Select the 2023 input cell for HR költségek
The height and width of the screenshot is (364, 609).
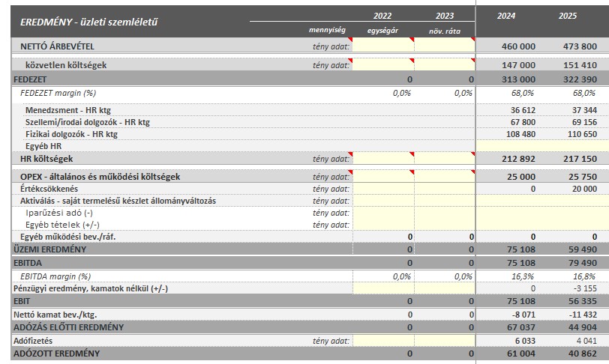445,158
